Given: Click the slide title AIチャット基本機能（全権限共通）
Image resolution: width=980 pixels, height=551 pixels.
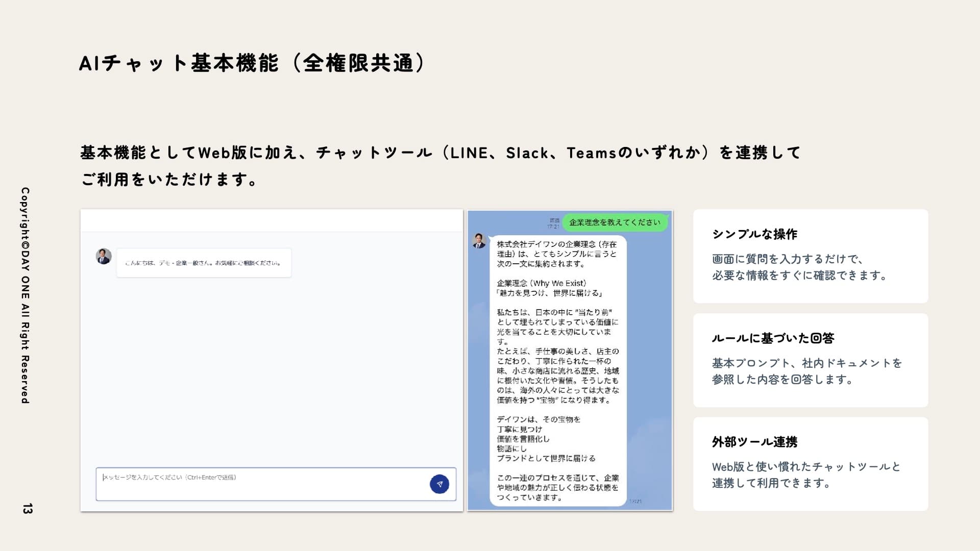Looking at the screenshot, I should (252, 62).
